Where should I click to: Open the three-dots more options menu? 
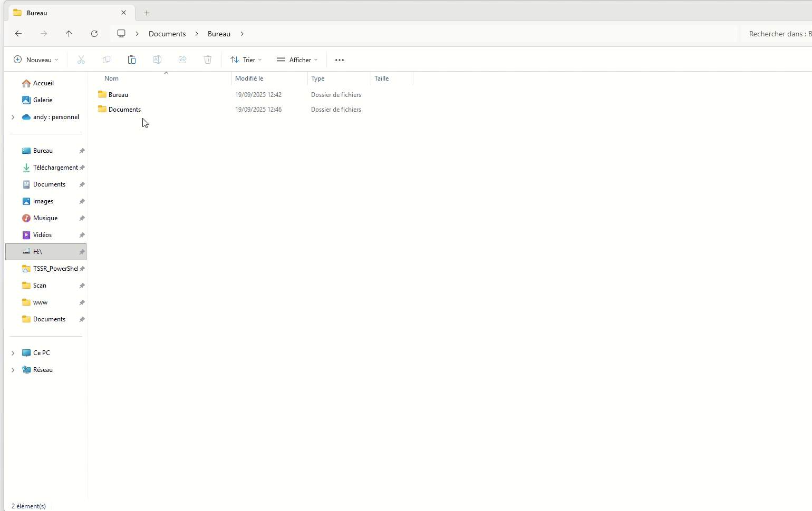340,60
